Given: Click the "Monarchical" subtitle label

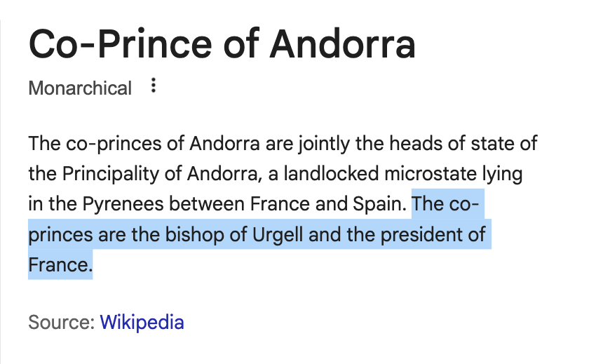Looking at the screenshot, I should click(x=80, y=88).
